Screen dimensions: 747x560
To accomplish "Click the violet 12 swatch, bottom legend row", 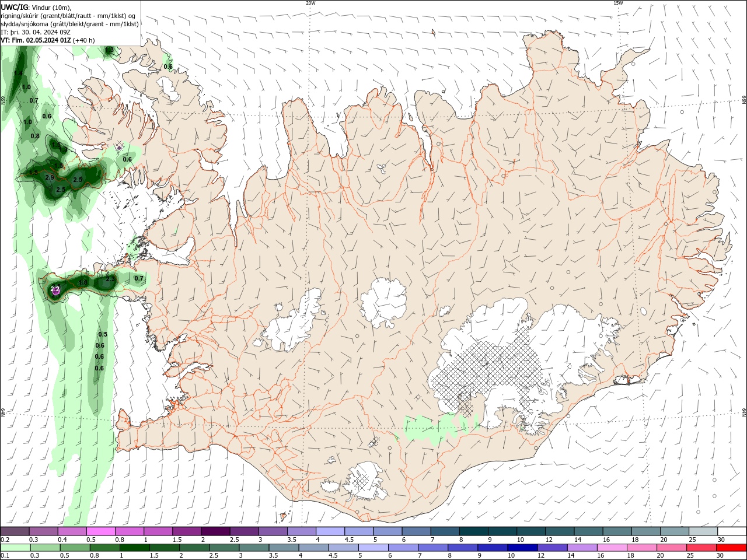I will pos(552,548).
